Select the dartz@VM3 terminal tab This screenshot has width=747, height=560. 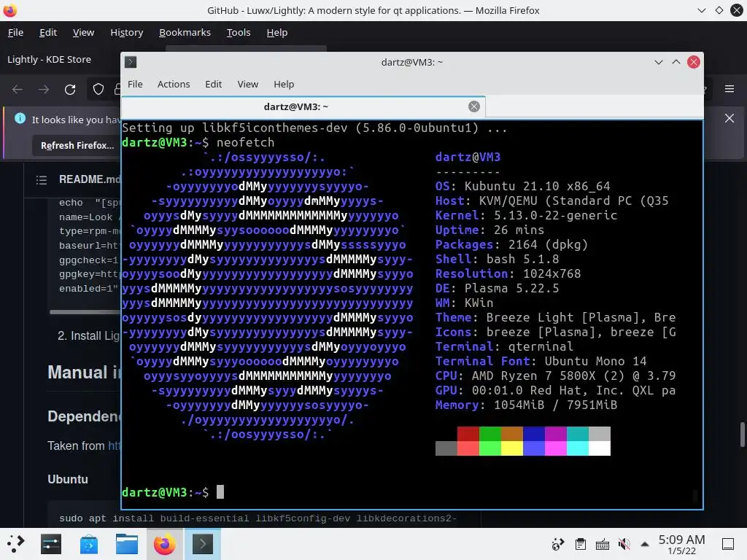(296, 106)
